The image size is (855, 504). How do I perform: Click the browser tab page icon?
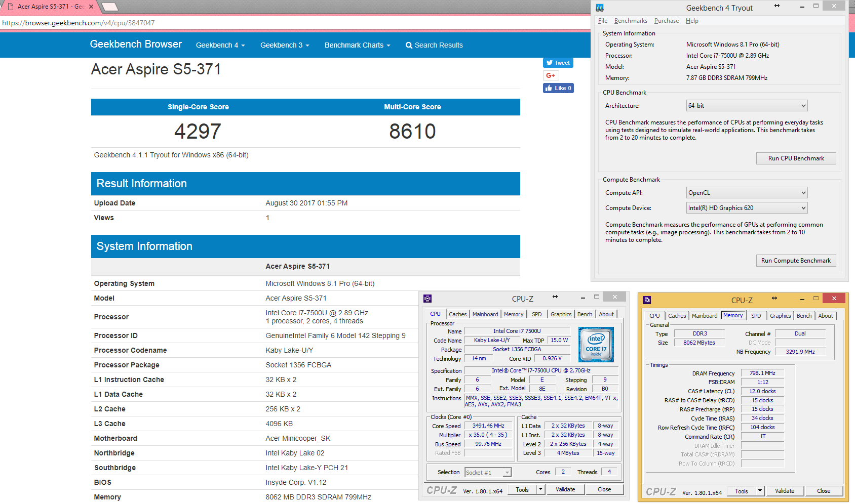click(11, 7)
